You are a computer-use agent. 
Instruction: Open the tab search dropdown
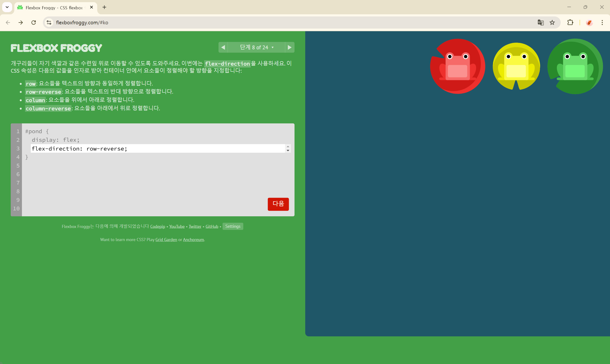pos(7,7)
